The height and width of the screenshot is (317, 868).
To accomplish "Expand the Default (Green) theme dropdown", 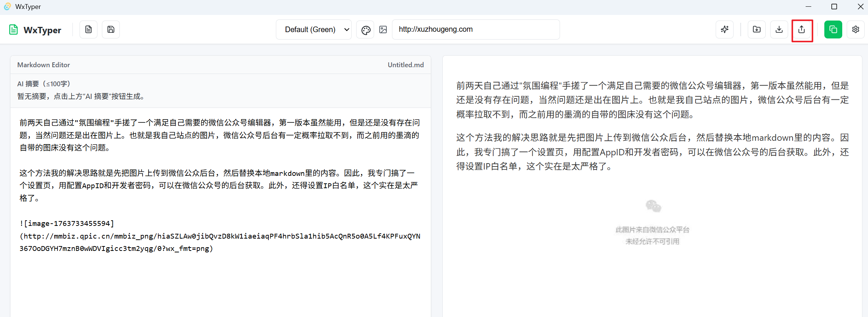I will tap(314, 29).
